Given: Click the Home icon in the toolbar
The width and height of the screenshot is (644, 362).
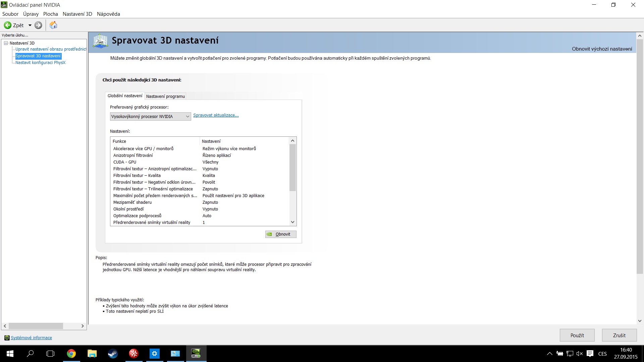Looking at the screenshot, I should pyautogui.click(x=53, y=25).
